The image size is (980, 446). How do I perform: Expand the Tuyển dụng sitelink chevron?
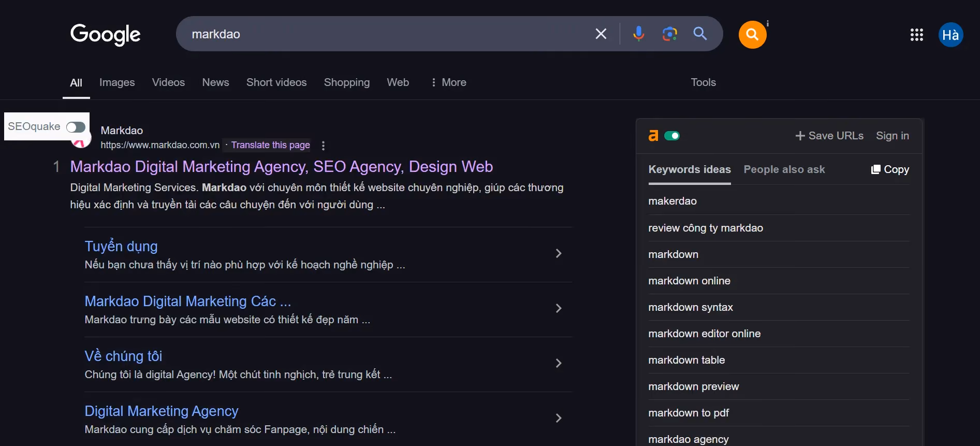559,253
